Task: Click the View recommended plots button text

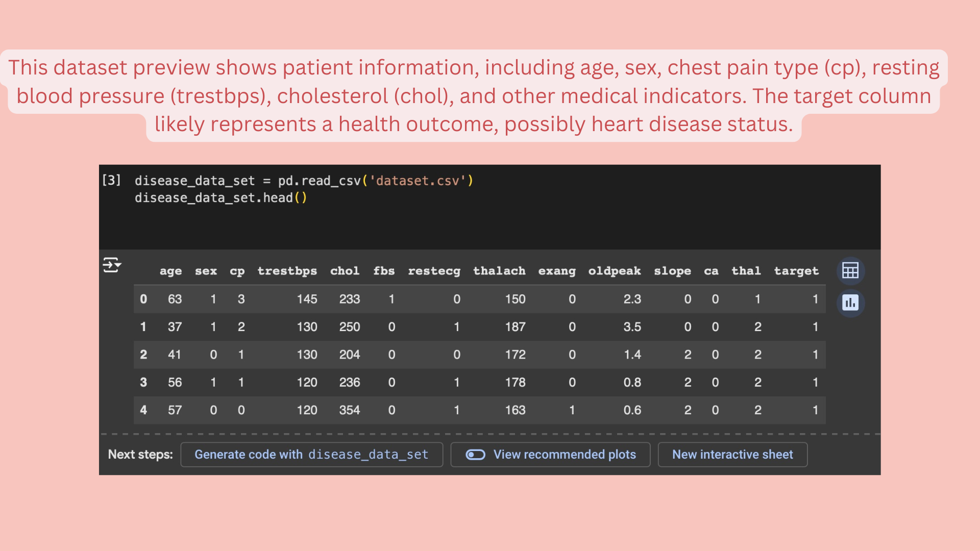Action: 564,455
